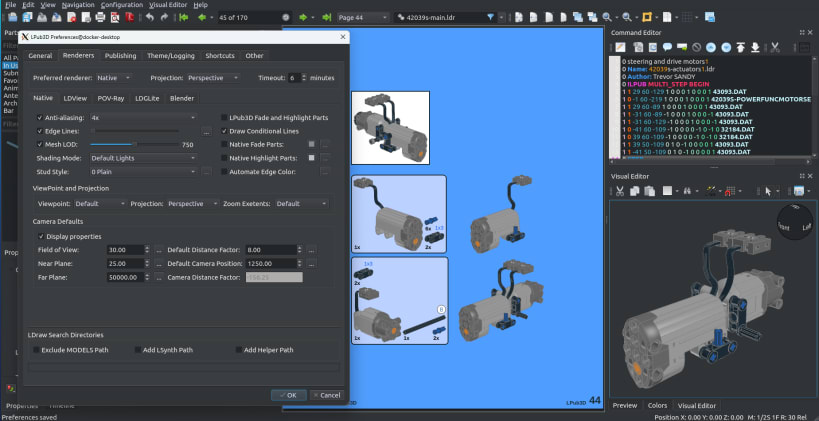Viewport: 819px width, 421px height.
Task: Click the Cancel button
Action: pyautogui.click(x=325, y=395)
